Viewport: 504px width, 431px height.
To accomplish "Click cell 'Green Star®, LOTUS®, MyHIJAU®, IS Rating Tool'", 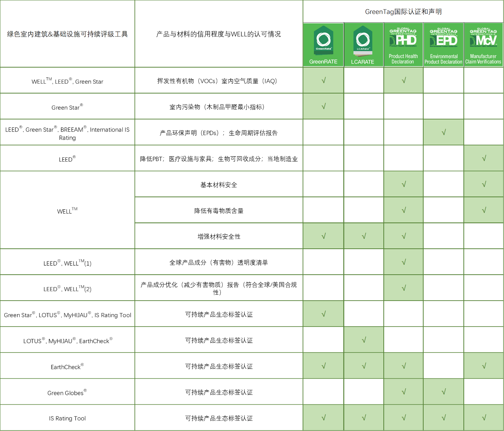I will [x=68, y=314].
